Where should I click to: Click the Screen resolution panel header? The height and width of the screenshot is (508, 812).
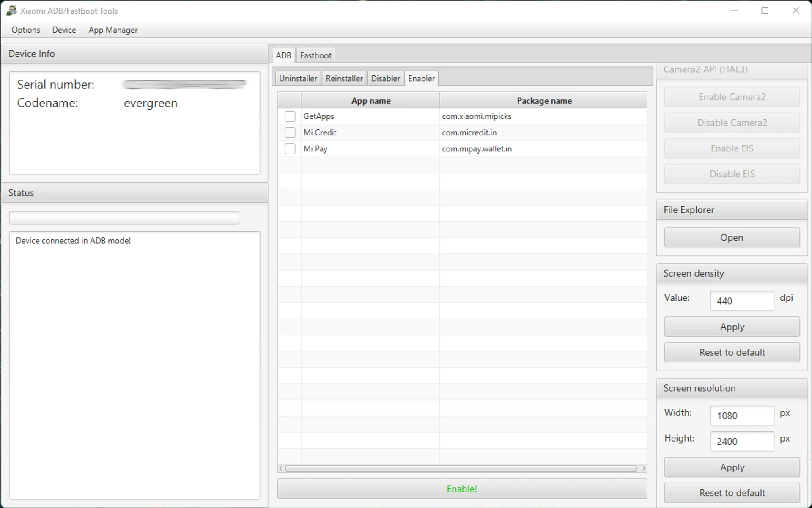pyautogui.click(x=732, y=388)
